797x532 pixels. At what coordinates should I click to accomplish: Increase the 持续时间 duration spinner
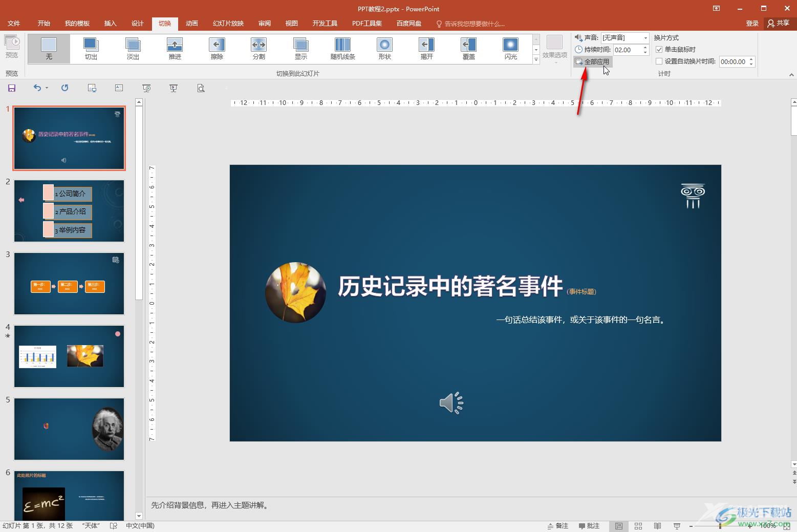coord(645,47)
